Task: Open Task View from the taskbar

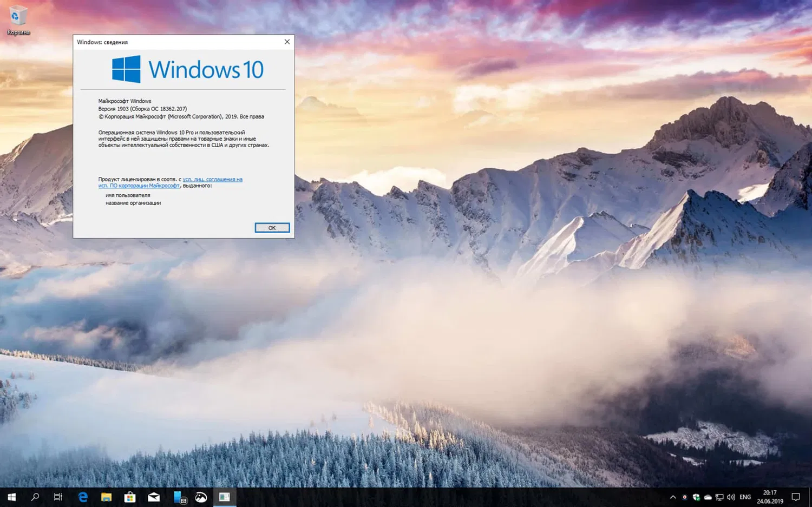Action: 58,497
